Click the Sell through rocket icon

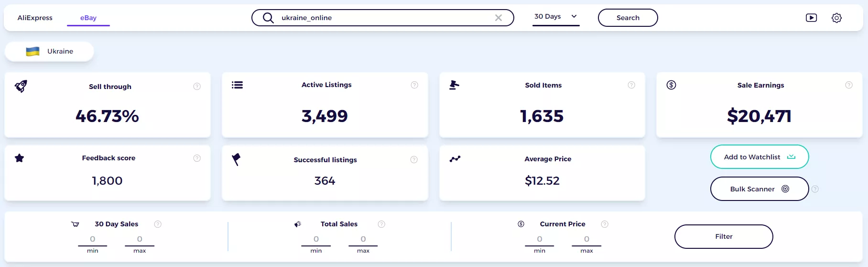coord(21,86)
